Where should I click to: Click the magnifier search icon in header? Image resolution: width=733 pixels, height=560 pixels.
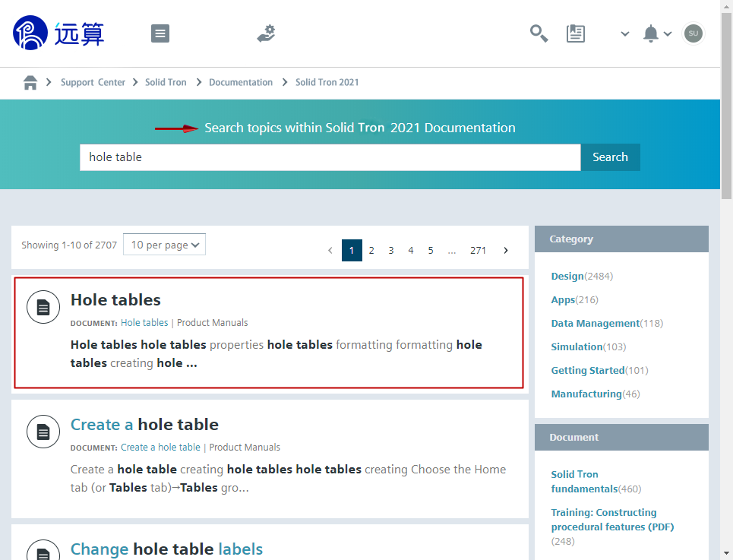tap(539, 33)
